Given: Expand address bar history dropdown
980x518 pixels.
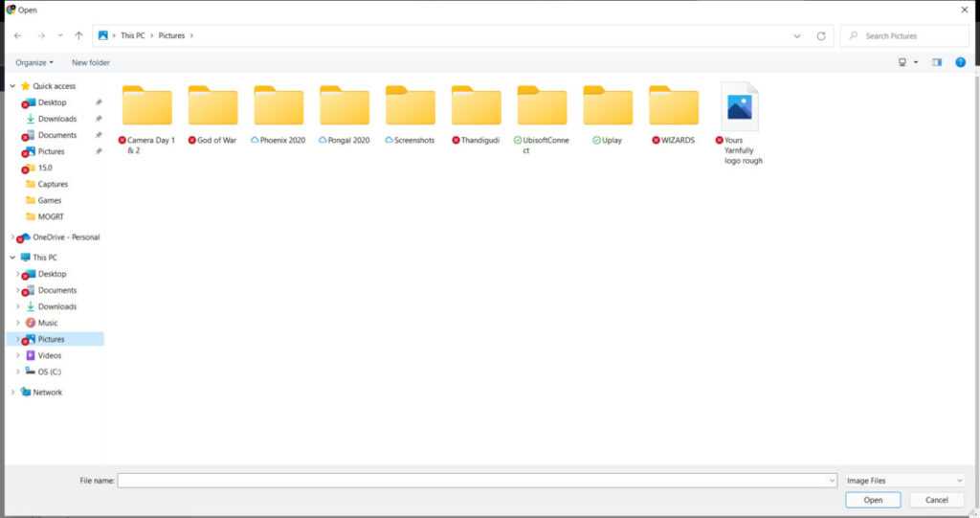Looking at the screenshot, I should click(x=797, y=35).
